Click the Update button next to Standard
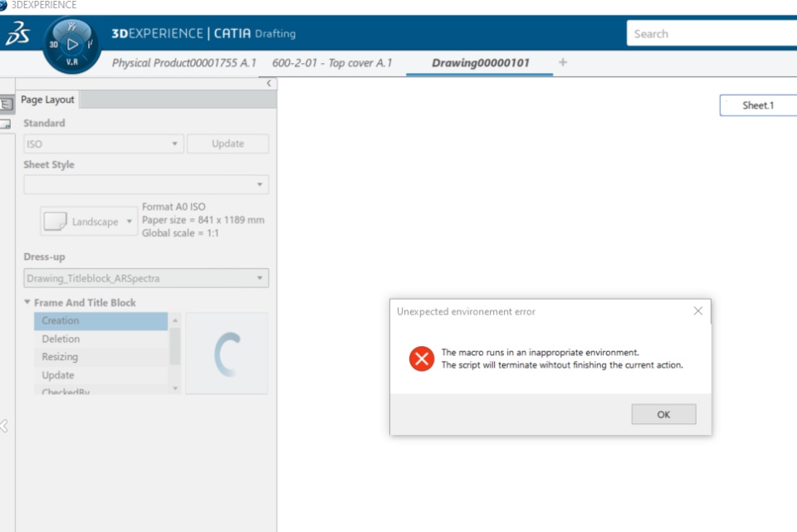 (x=227, y=144)
